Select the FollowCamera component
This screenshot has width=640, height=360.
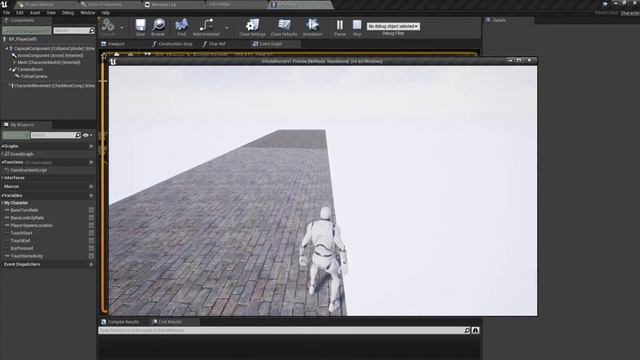click(x=34, y=76)
